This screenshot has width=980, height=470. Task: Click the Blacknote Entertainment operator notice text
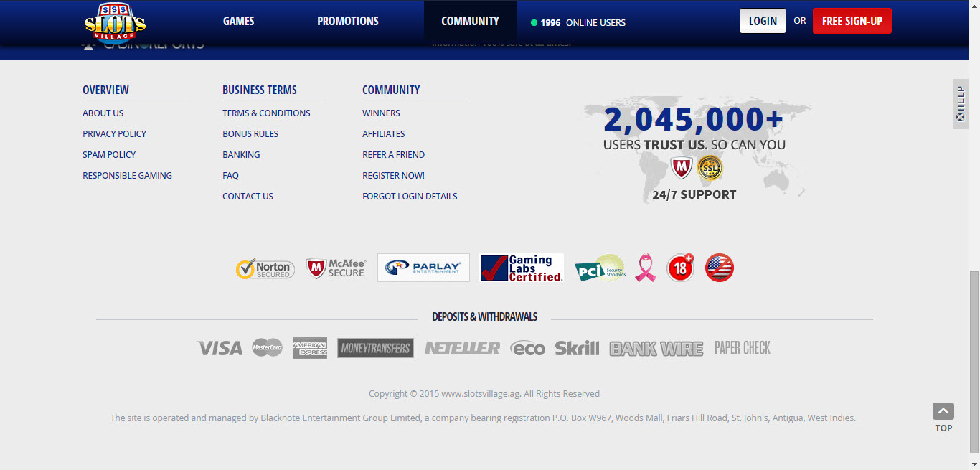click(x=483, y=418)
